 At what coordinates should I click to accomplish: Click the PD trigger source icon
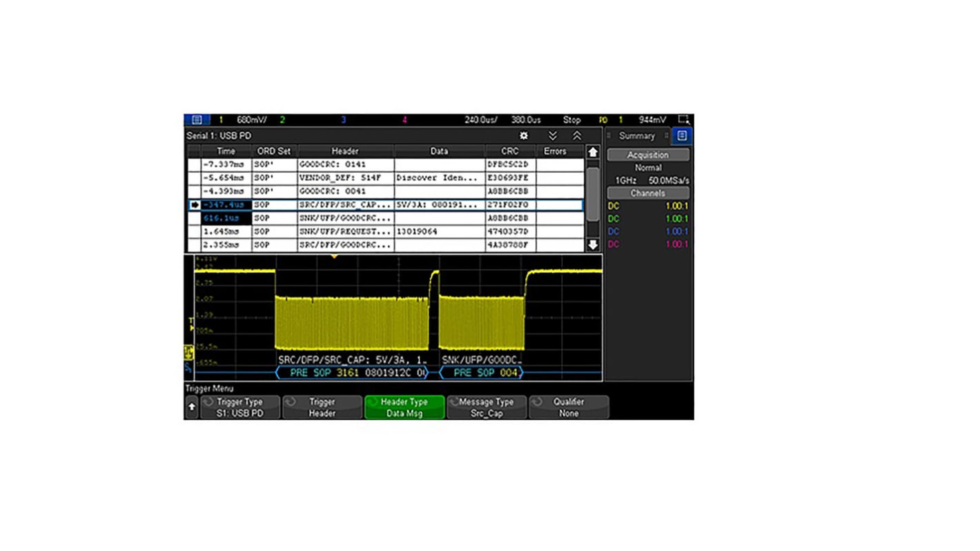click(x=602, y=120)
